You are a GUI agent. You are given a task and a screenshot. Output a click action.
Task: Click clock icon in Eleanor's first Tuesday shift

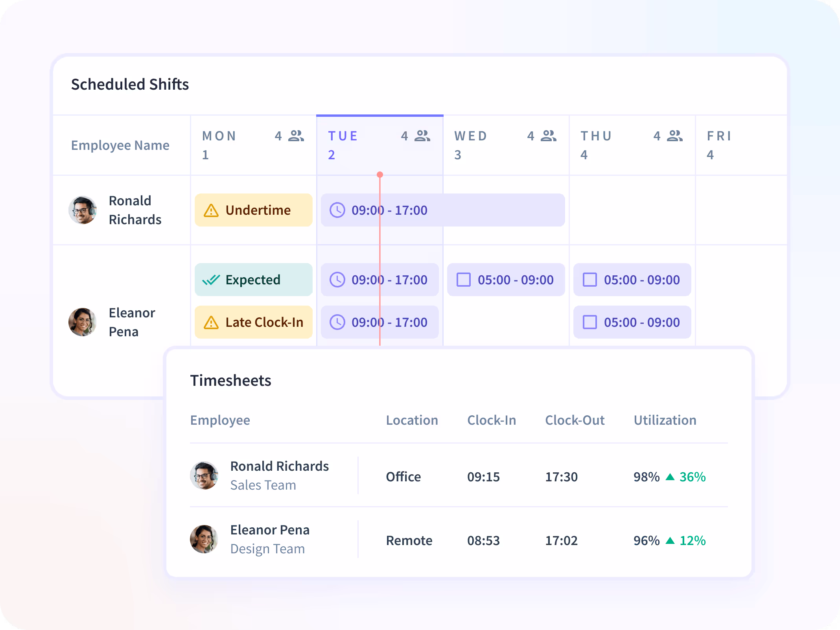[x=337, y=280]
